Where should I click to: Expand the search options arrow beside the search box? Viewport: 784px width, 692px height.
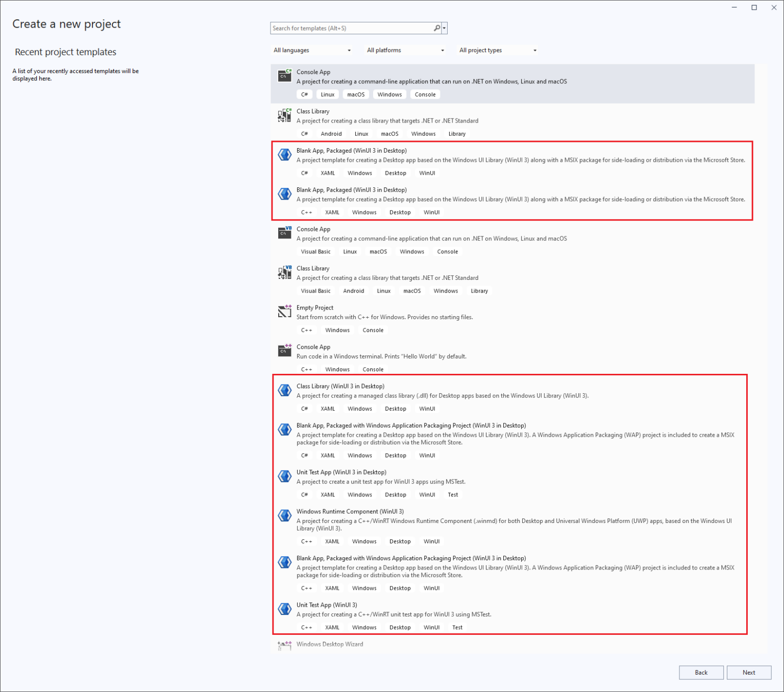tap(444, 28)
